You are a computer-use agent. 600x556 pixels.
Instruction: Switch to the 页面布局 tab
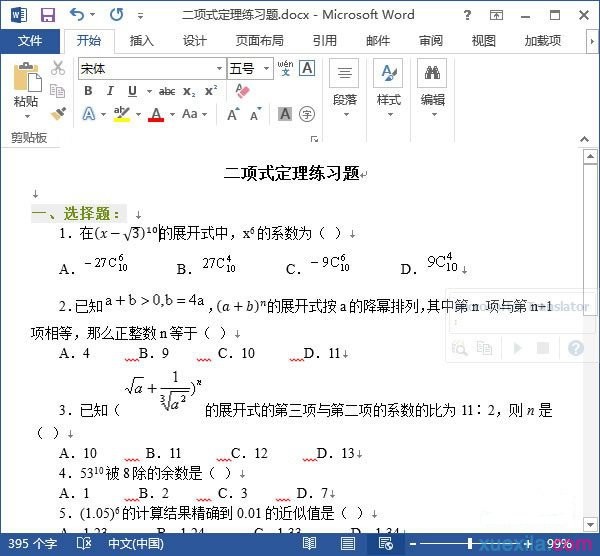point(260,41)
